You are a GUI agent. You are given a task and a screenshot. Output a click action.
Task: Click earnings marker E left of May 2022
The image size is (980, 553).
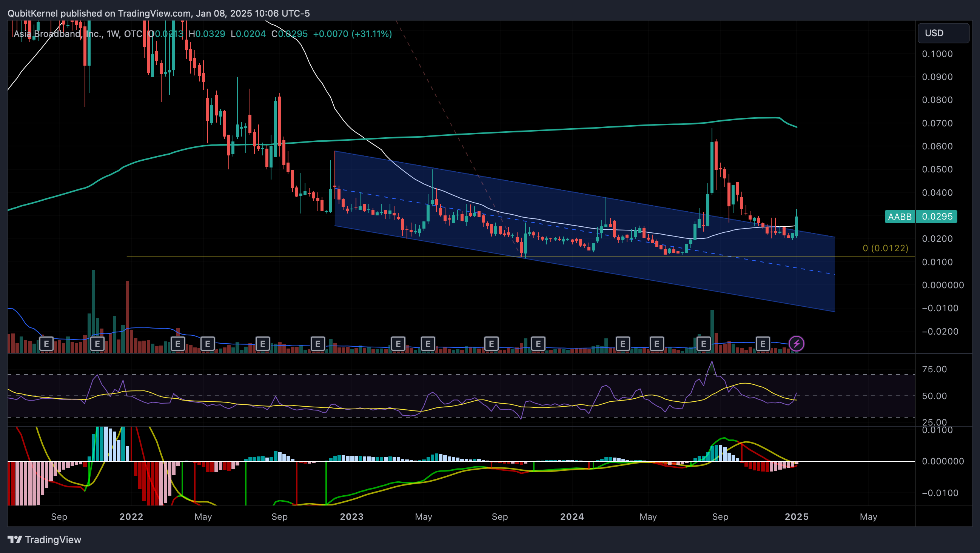(178, 344)
